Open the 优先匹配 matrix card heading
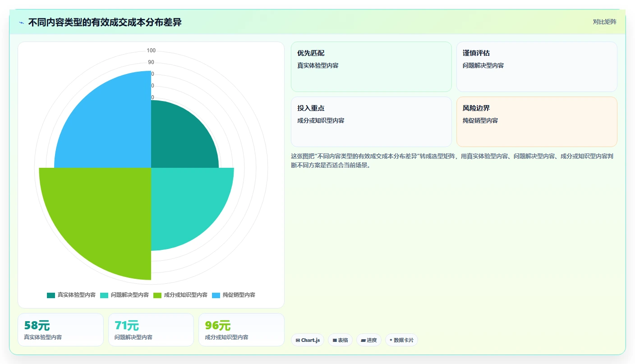The image size is (635, 364). click(x=311, y=53)
